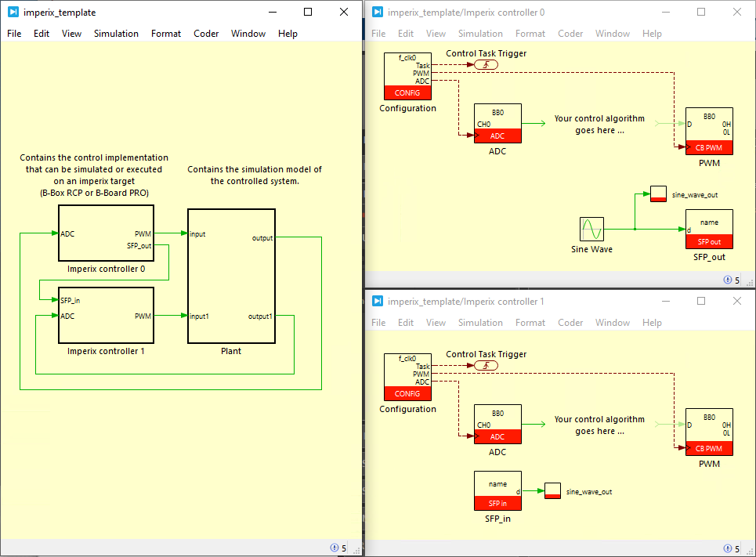Select Control Task Trigger block in controller 0 window
The height and width of the screenshot is (557, 756).
tap(486, 64)
